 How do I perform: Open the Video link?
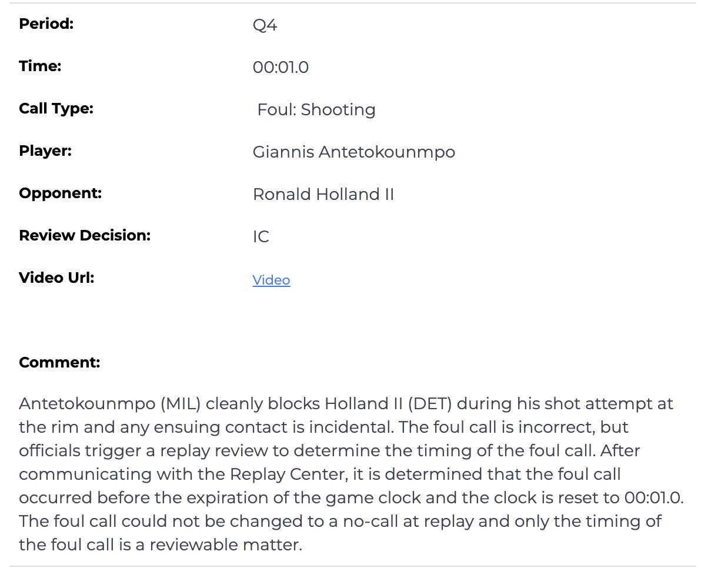[271, 280]
